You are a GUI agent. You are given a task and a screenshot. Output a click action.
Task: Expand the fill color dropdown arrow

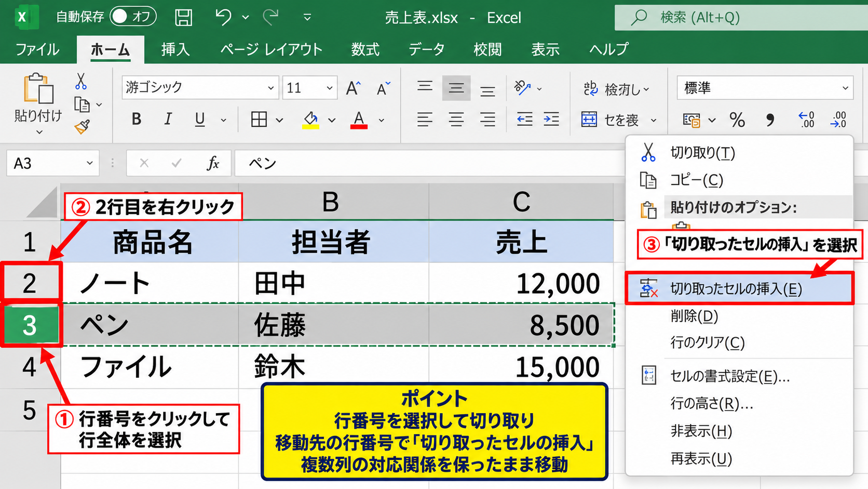click(332, 121)
